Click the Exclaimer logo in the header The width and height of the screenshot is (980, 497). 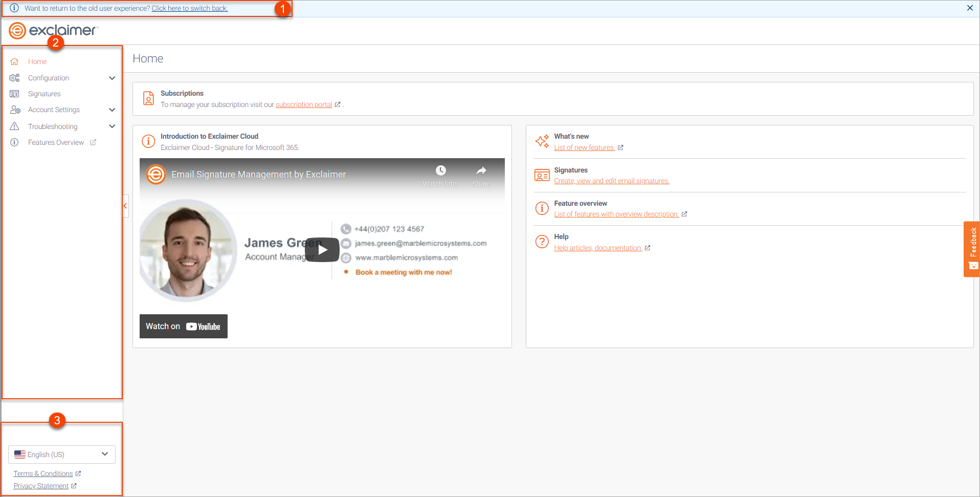tap(53, 31)
